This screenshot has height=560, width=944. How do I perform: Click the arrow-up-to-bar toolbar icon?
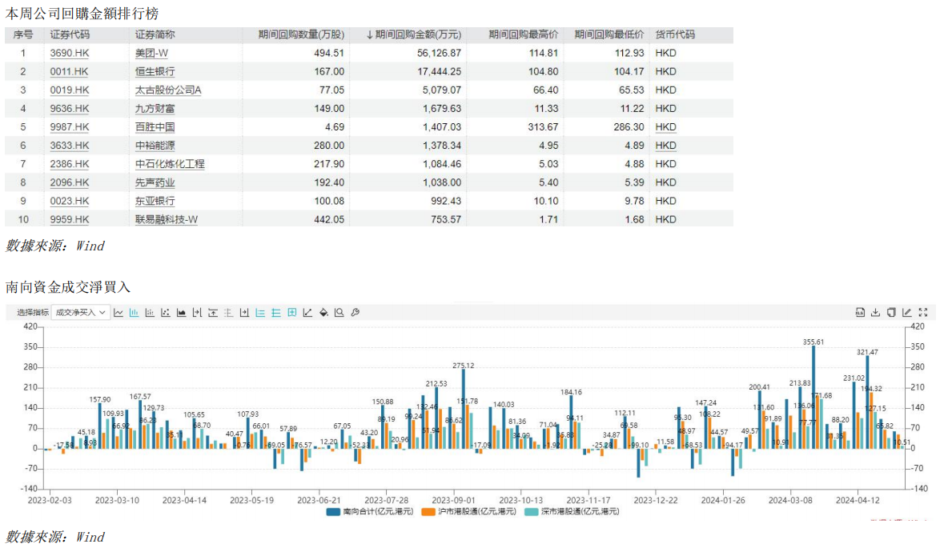(212, 313)
